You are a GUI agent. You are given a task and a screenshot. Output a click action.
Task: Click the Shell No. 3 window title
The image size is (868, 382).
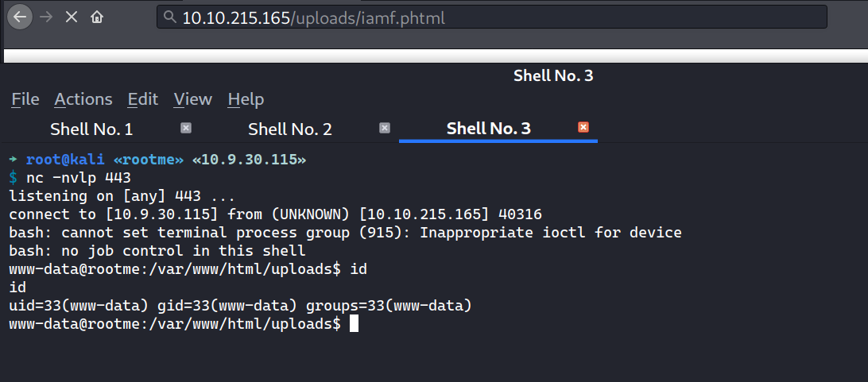(553, 76)
